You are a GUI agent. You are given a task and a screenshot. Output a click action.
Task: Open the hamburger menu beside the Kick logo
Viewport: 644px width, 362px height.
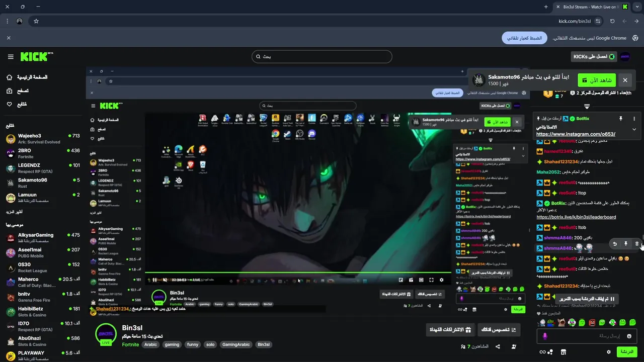coord(11,57)
